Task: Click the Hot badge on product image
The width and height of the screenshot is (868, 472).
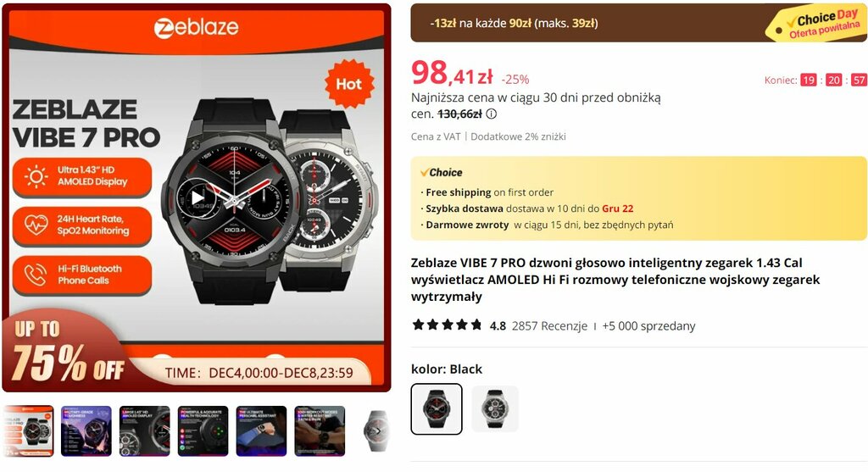Action: tap(348, 84)
